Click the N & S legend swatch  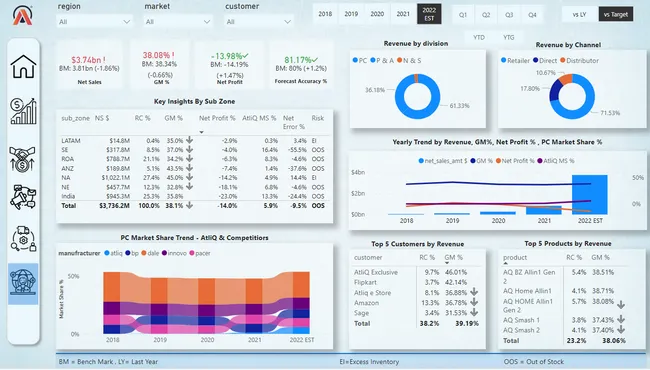tap(399, 60)
